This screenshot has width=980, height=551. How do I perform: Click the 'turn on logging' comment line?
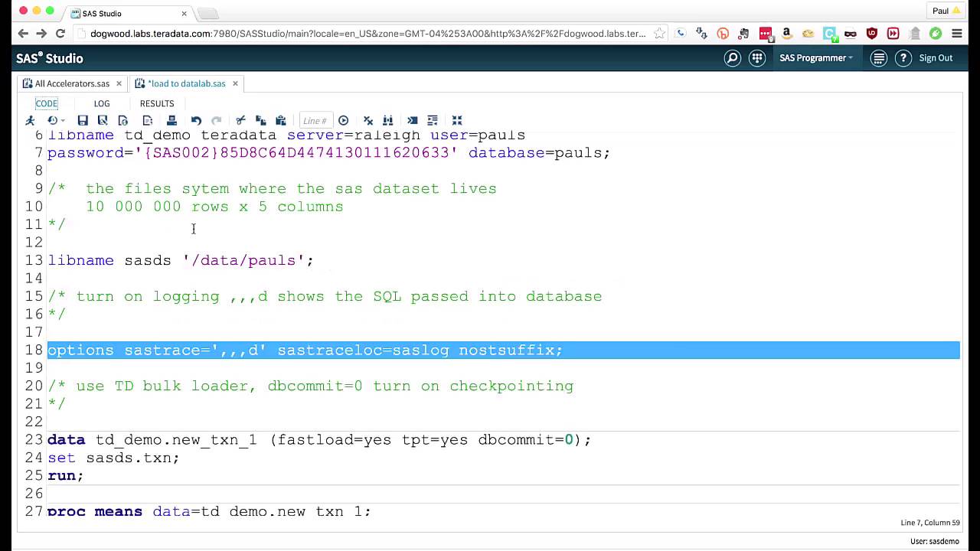[x=325, y=296]
